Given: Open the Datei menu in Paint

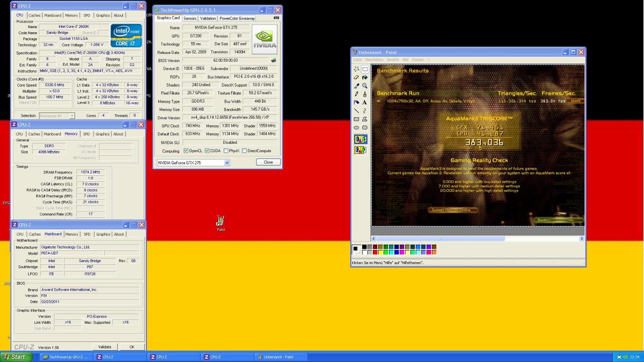Looking at the screenshot, I should point(357,60).
